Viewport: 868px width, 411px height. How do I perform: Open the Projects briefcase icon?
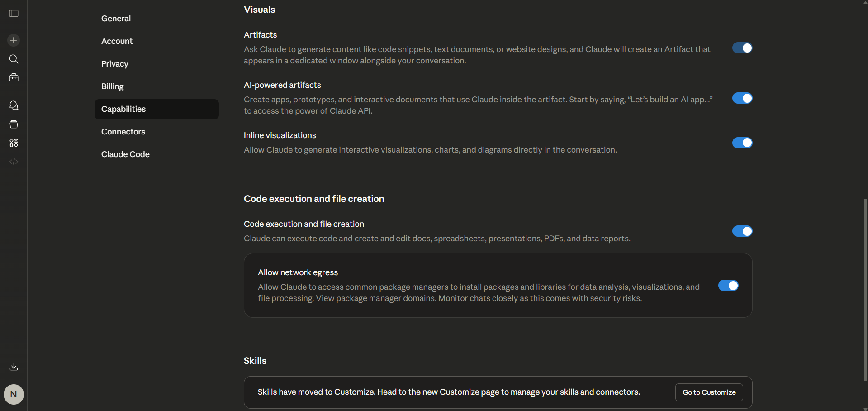click(14, 77)
